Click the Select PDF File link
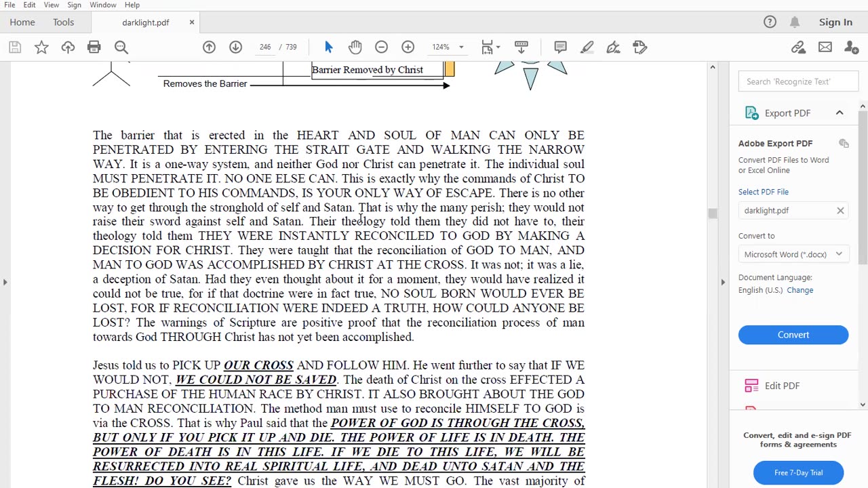Image resolution: width=868 pixels, height=488 pixels. click(764, 192)
